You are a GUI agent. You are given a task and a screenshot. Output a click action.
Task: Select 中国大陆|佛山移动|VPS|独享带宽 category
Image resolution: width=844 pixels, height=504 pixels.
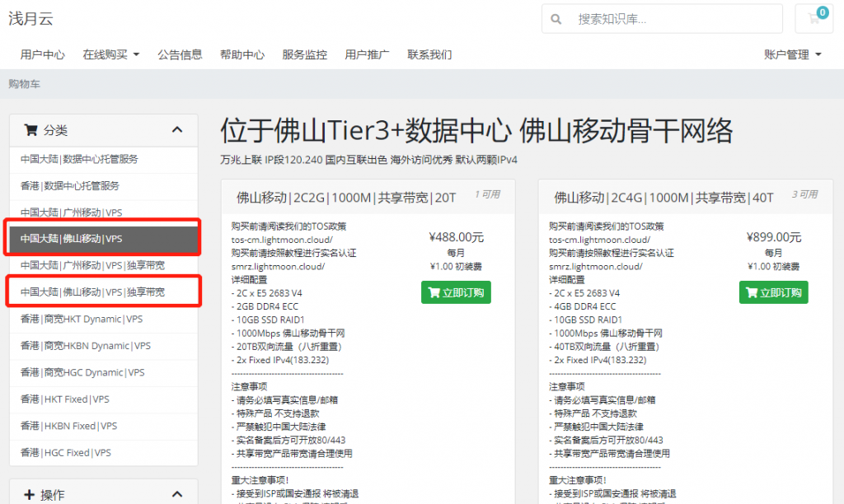point(103,292)
